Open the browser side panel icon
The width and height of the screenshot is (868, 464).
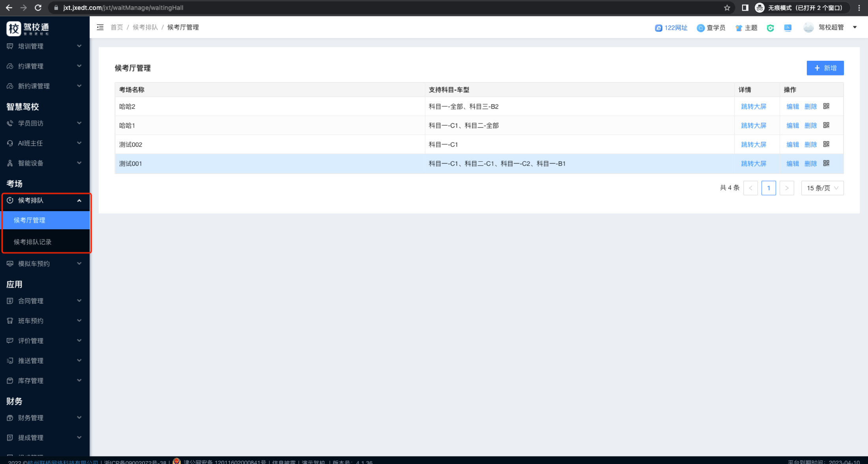[745, 7]
